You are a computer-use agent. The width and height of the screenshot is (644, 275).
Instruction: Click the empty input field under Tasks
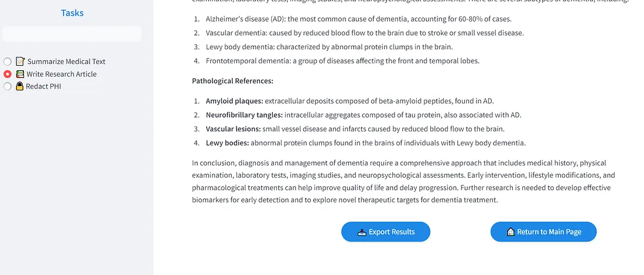72,34
